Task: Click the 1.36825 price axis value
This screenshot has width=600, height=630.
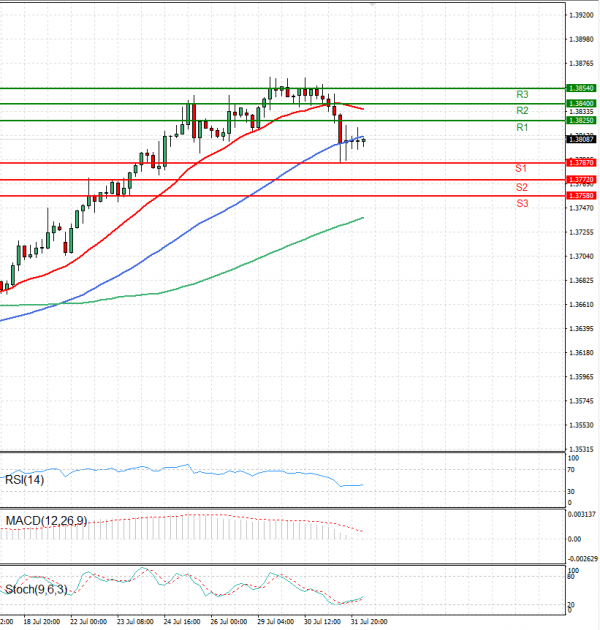Action: pos(582,280)
